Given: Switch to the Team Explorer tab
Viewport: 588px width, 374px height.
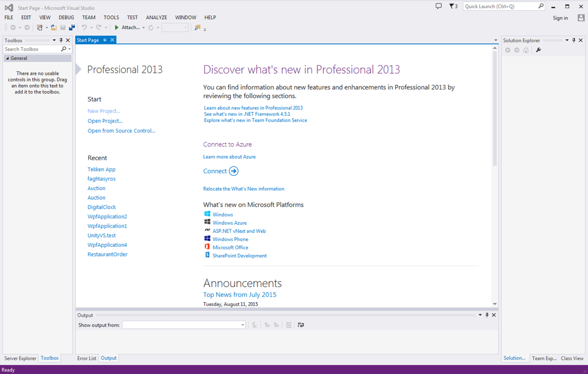Looking at the screenshot, I should tap(544, 358).
